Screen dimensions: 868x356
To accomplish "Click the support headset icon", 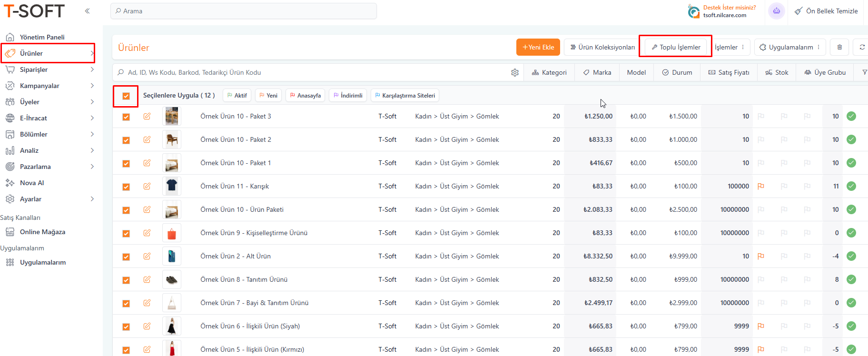I will pos(693,11).
